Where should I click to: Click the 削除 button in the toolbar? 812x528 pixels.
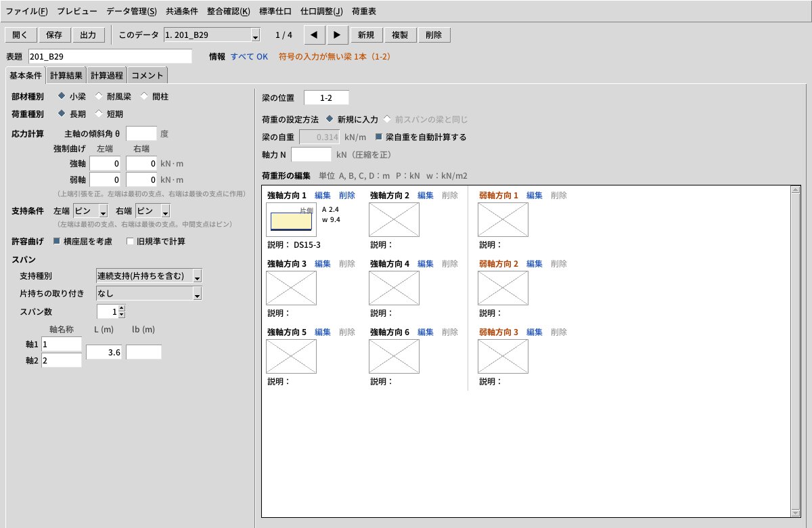point(434,35)
